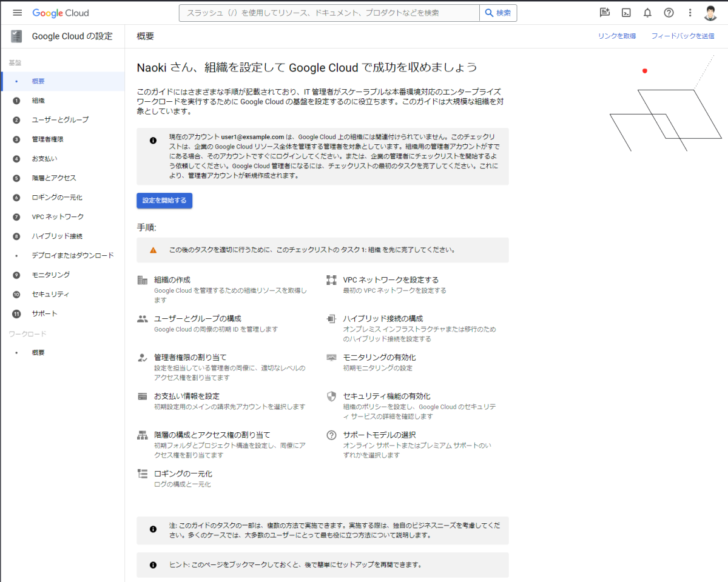Open サポートモデルの選択 step heading
This screenshot has height=582, width=728.
[379, 435]
